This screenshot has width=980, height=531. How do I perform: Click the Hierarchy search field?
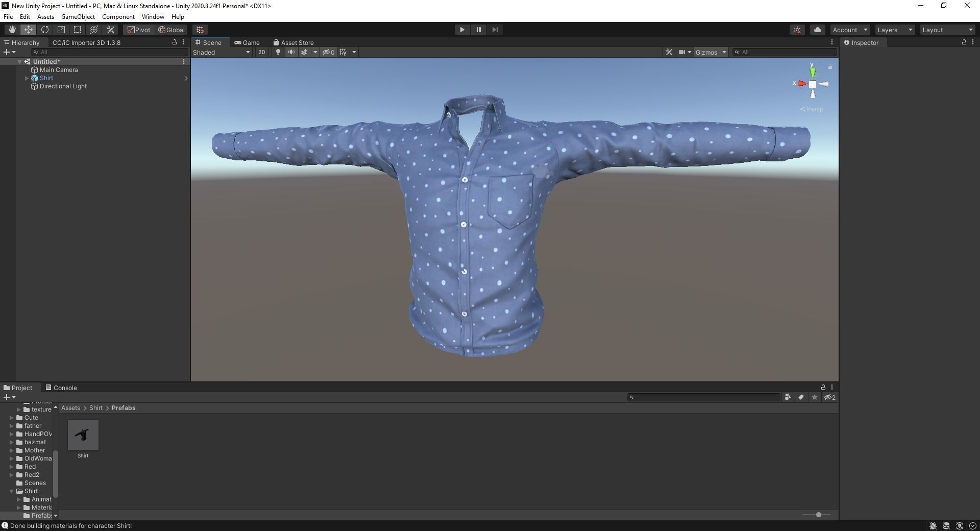(x=109, y=52)
